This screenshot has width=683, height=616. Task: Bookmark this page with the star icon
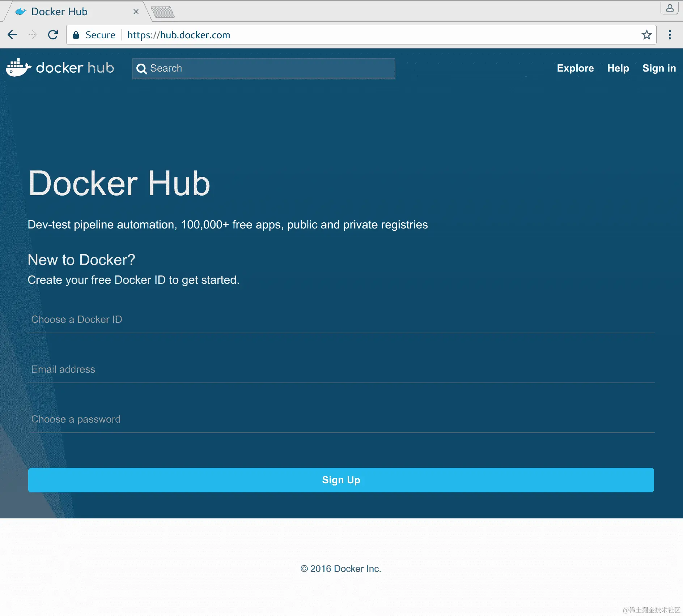(x=646, y=35)
